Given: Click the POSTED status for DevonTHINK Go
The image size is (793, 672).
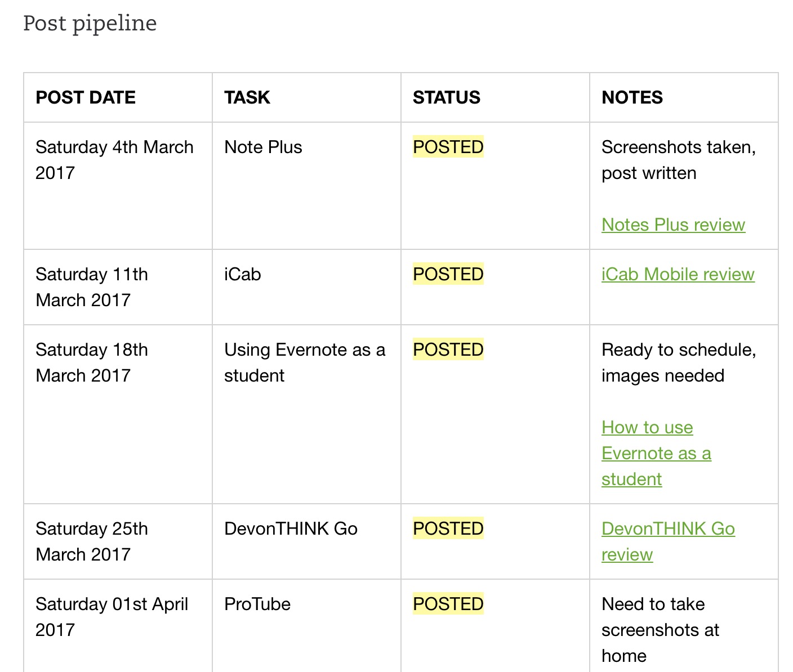Looking at the screenshot, I should click(x=448, y=528).
